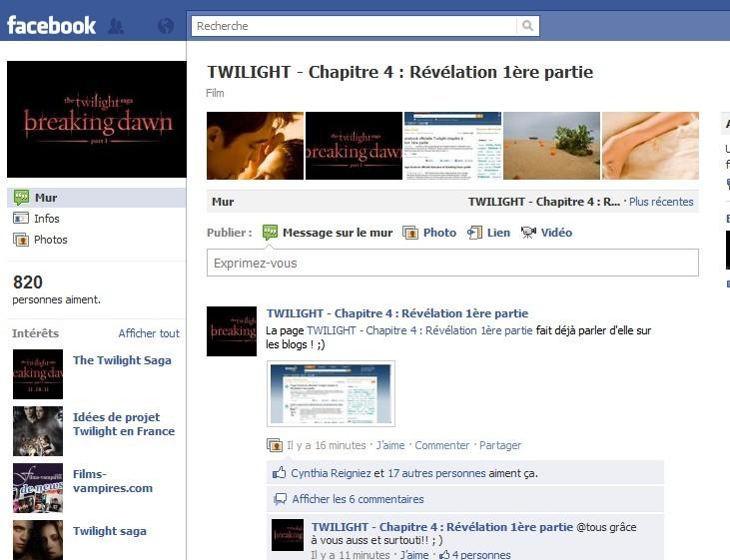Viewport: 730px width, 560px height.
Task: Click Plus récentes link
Action: pyautogui.click(x=661, y=202)
